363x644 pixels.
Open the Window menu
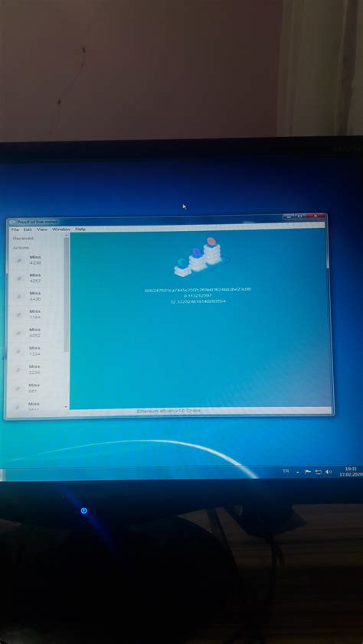(x=61, y=229)
